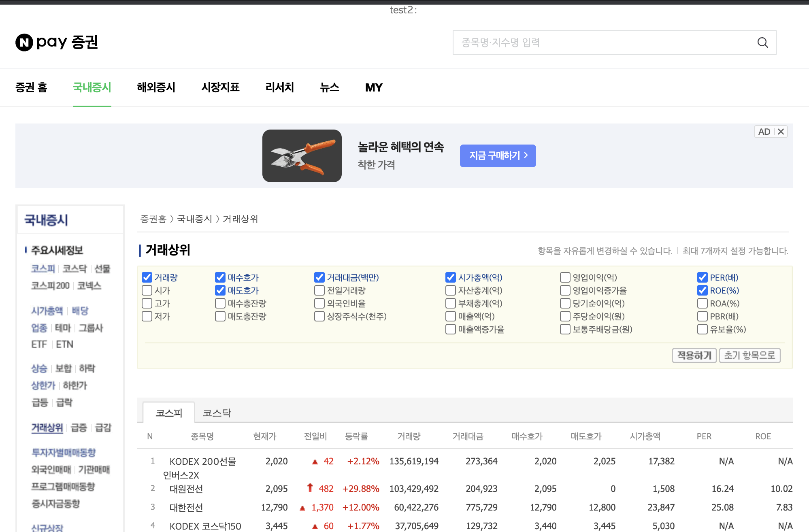Image resolution: width=809 pixels, height=532 pixels.
Task: Go to 시가총액 in sidebar
Action: click(x=47, y=311)
